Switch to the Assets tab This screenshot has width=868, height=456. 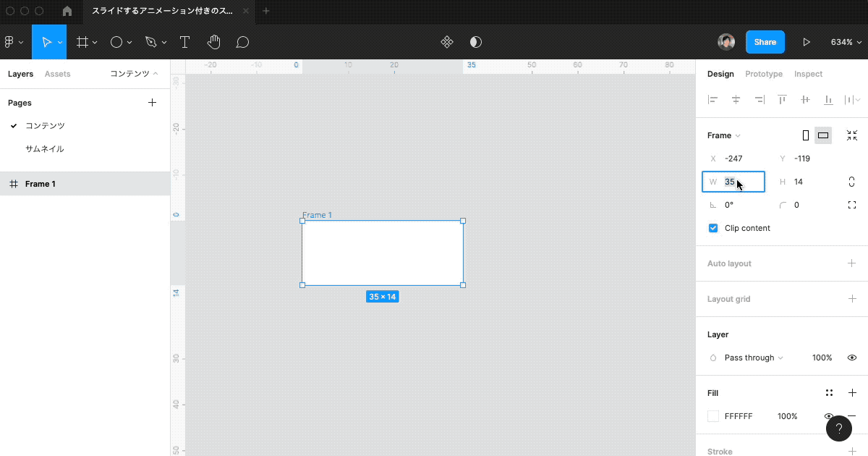[58, 74]
